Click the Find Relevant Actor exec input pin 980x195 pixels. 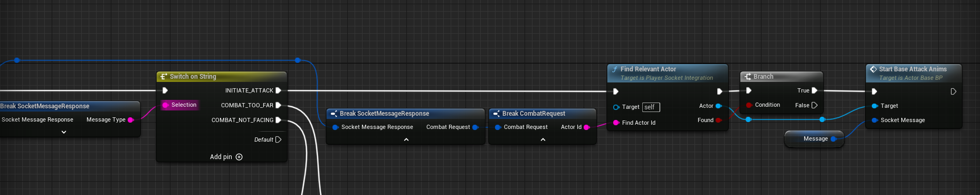pyautogui.click(x=616, y=91)
